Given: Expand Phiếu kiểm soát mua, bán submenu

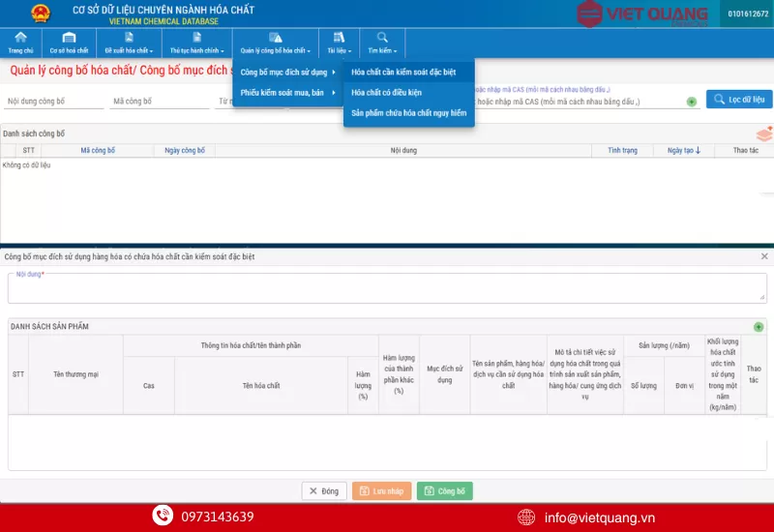Looking at the screenshot, I should click(287, 93).
